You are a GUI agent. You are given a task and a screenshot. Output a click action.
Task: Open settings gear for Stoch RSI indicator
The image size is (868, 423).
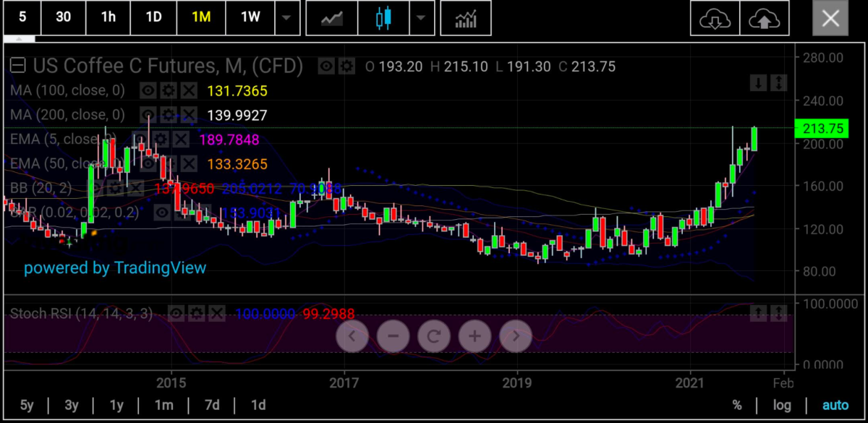click(x=197, y=313)
